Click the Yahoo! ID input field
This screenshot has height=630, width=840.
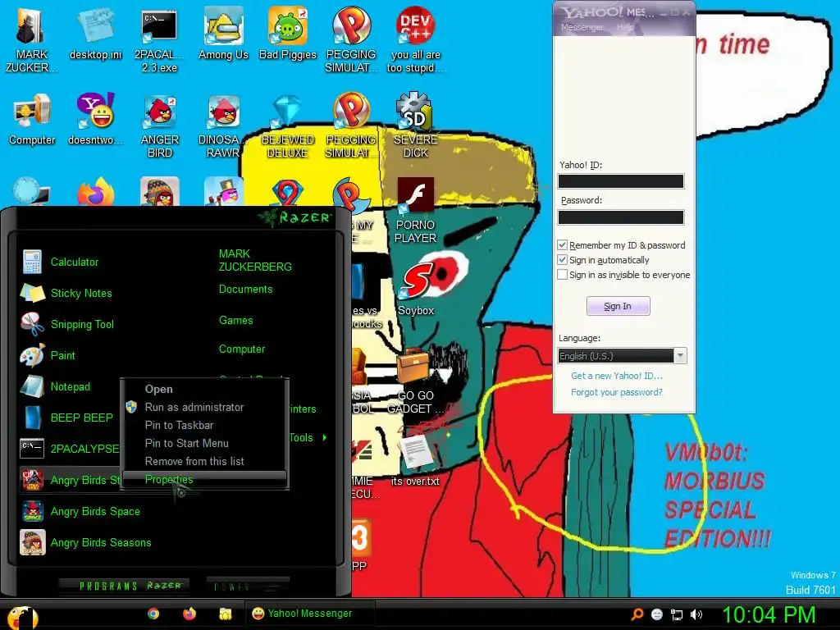(x=621, y=181)
